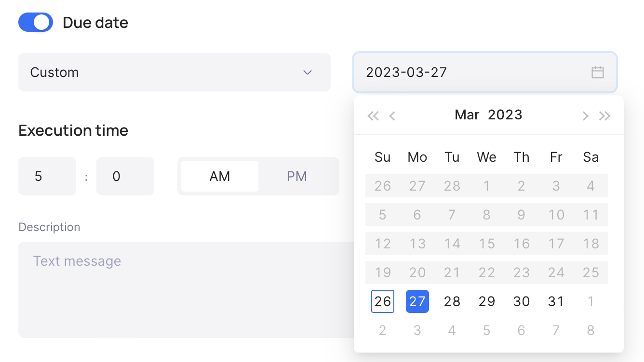Select AM time period

click(220, 176)
